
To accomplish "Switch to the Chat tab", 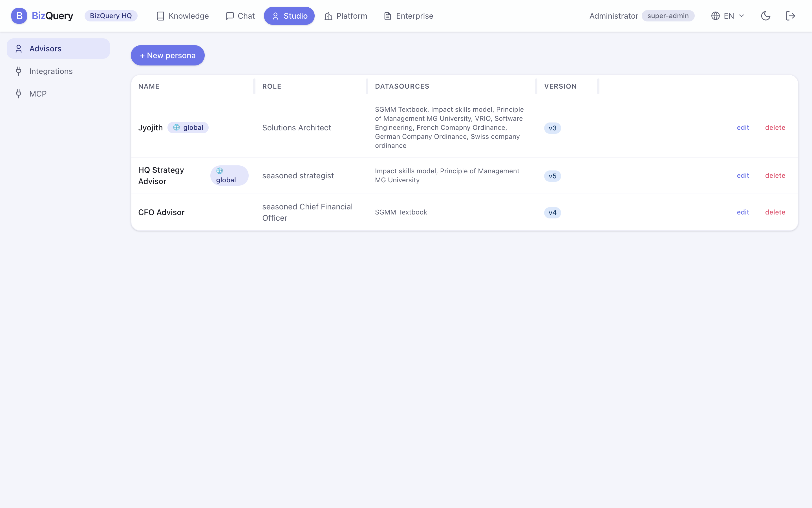I will [x=240, y=16].
